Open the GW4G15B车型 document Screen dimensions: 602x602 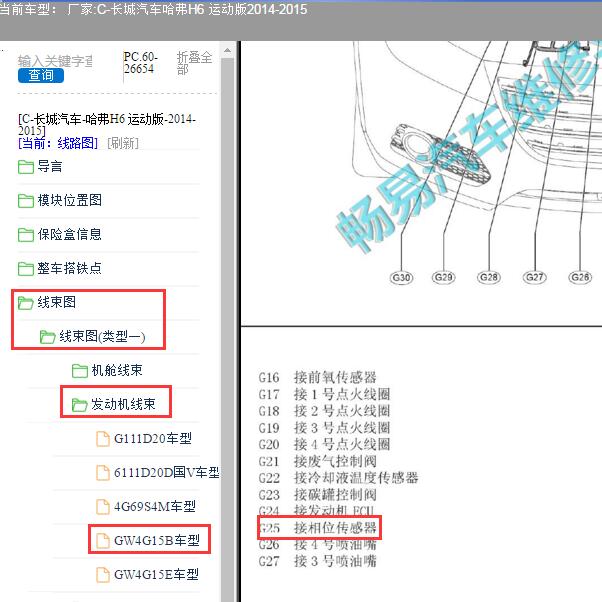[x=157, y=540]
